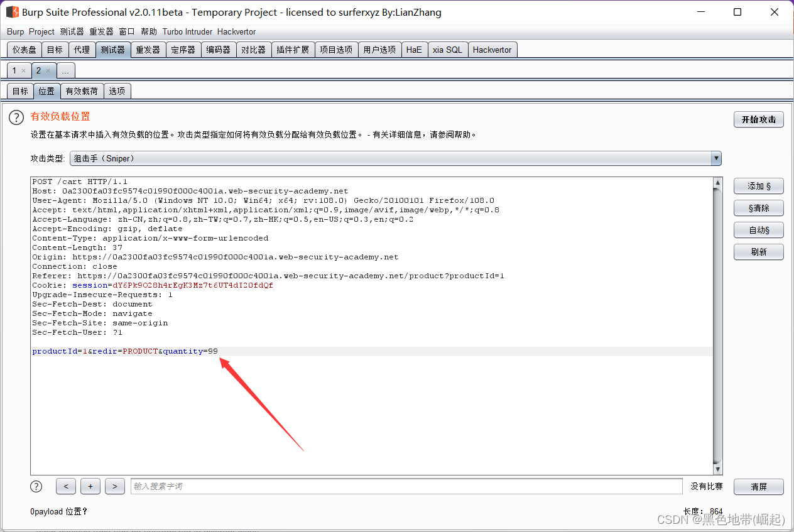The height and width of the screenshot is (532, 794).
Task: Switch to the inner 目标 sub-tab
Action: point(20,91)
